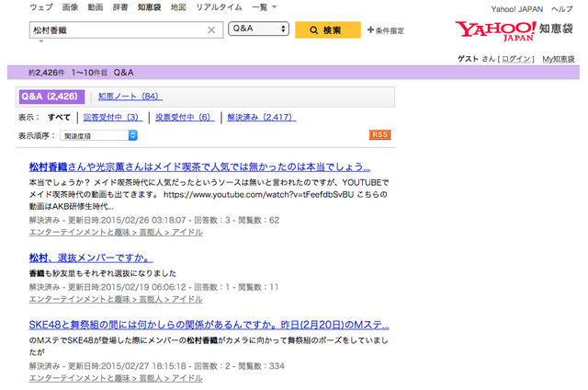Switch to the ウェブ search tab
The image size is (588, 390).
tap(41, 7)
